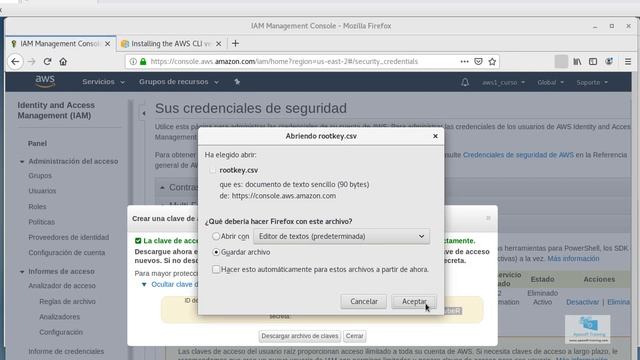Open the Firefox hamburger menu
Screen dimensions: 640x360
click(628, 62)
